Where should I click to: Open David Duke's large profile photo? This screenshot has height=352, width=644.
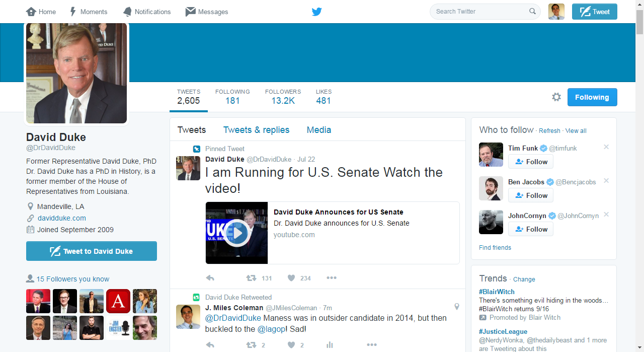pos(76,73)
